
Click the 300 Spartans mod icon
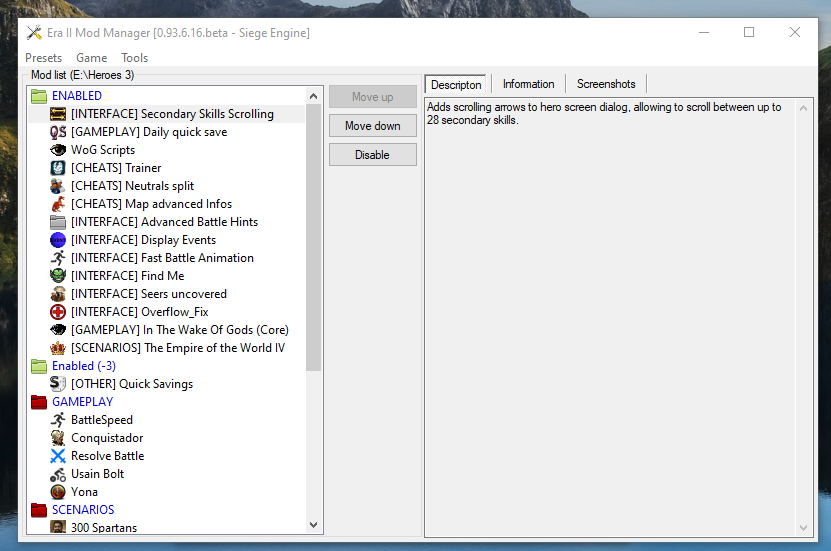(58, 527)
